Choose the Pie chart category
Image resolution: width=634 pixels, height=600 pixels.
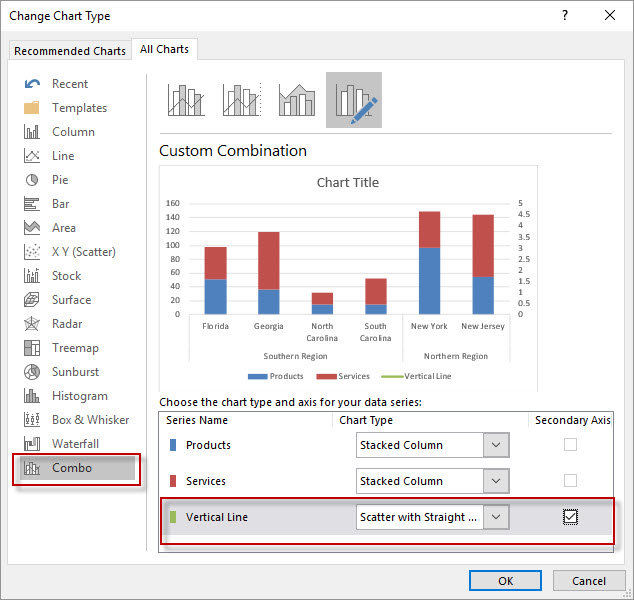[60, 180]
